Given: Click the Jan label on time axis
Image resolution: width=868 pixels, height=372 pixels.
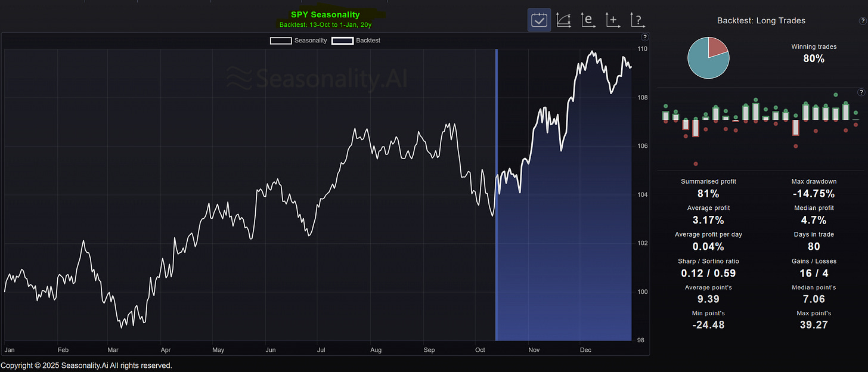Looking at the screenshot, I should (9, 350).
